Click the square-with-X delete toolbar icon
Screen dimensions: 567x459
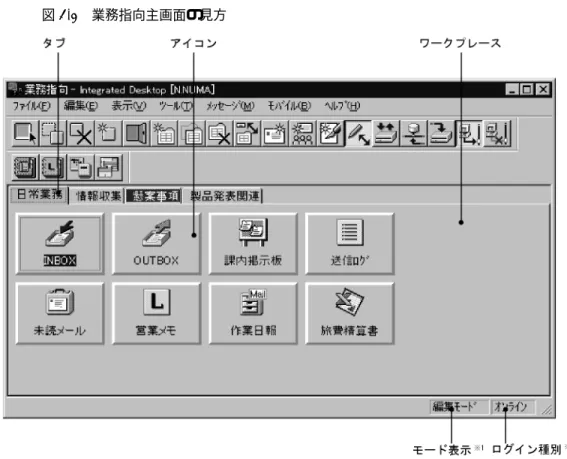81,133
